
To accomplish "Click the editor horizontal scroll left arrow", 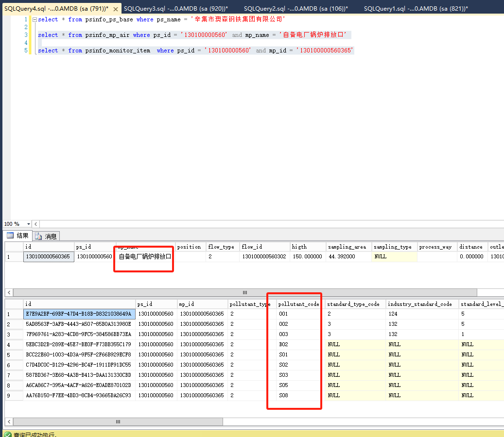I will tap(35, 224).
